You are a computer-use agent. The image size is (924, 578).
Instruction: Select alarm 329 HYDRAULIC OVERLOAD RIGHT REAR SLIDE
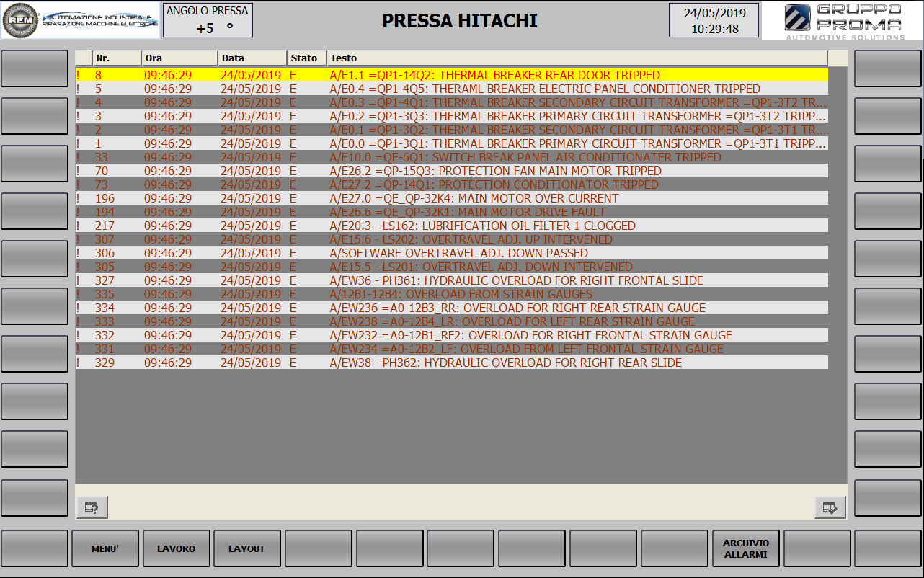451,363
